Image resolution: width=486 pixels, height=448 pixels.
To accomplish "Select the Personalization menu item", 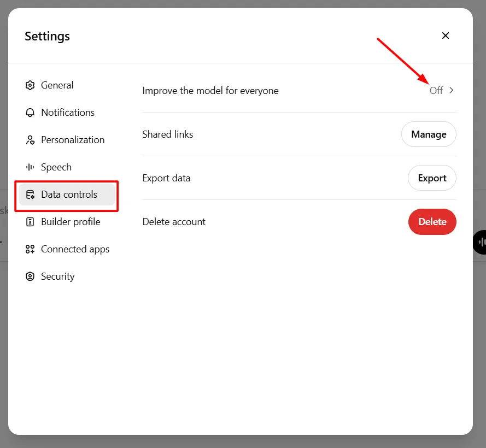I will tap(72, 140).
